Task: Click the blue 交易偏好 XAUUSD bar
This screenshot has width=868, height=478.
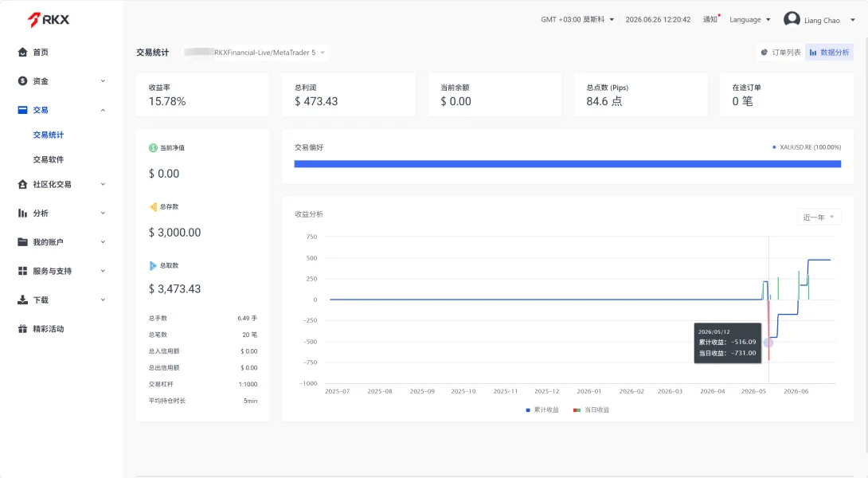Action: (x=568, y=164)
